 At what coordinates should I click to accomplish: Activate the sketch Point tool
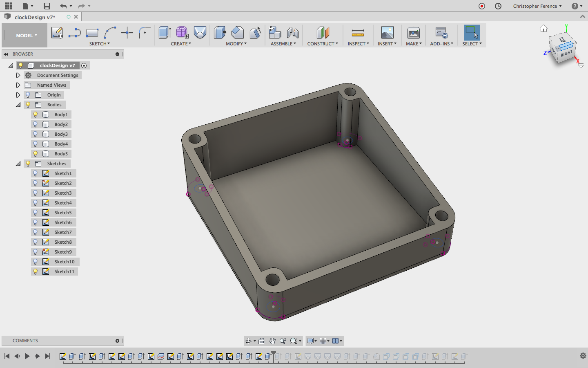[127, 33]
